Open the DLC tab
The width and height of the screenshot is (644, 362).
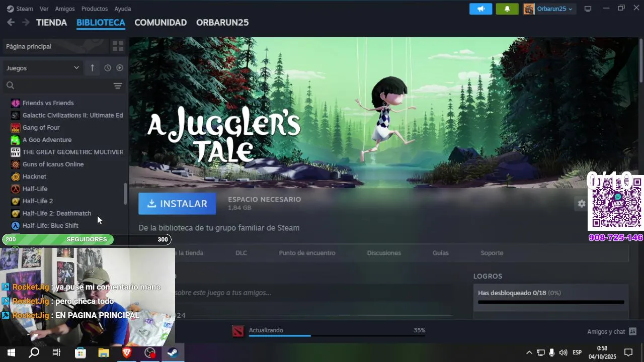[241, 253]
